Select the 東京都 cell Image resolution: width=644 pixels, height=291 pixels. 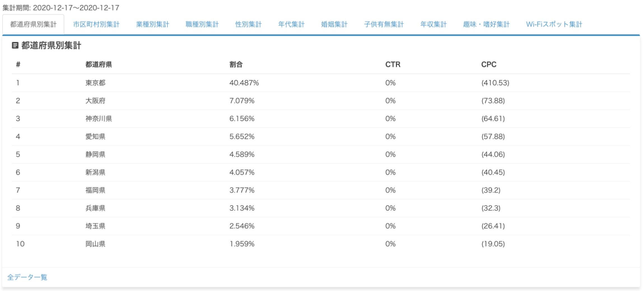95,83
